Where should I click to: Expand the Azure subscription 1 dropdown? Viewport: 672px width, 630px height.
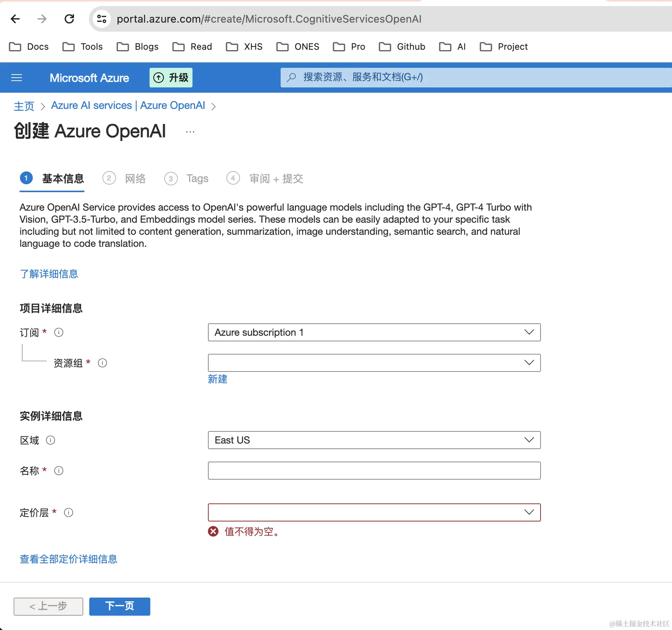pyautogui.click(x=374, y=332)
